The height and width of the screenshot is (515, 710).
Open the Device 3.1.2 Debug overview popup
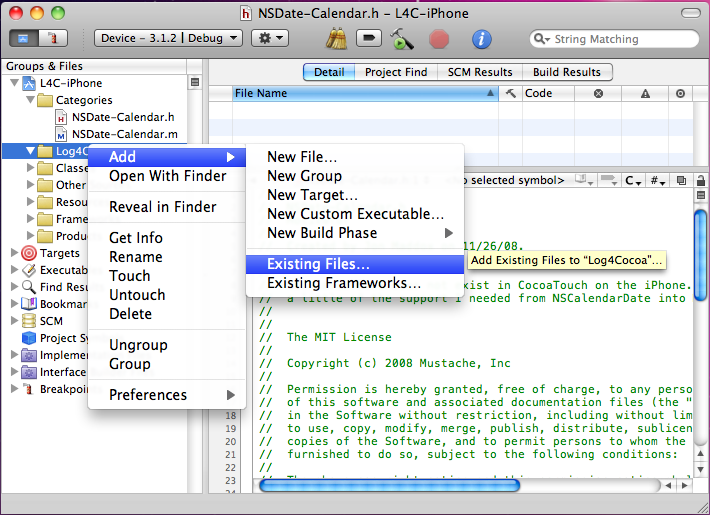(168, 38)
